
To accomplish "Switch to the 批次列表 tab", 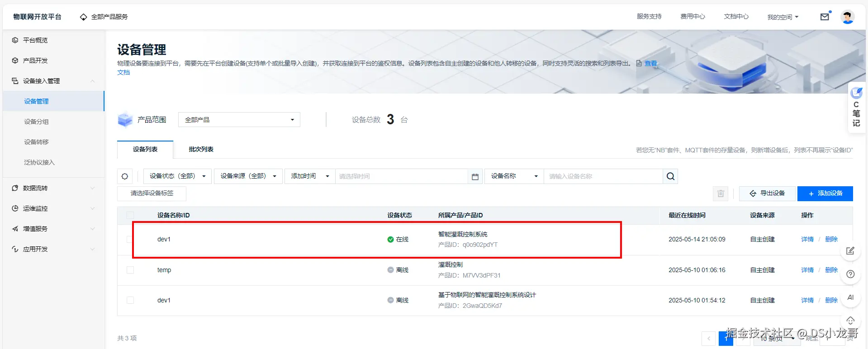I will [x=201, y=149].
